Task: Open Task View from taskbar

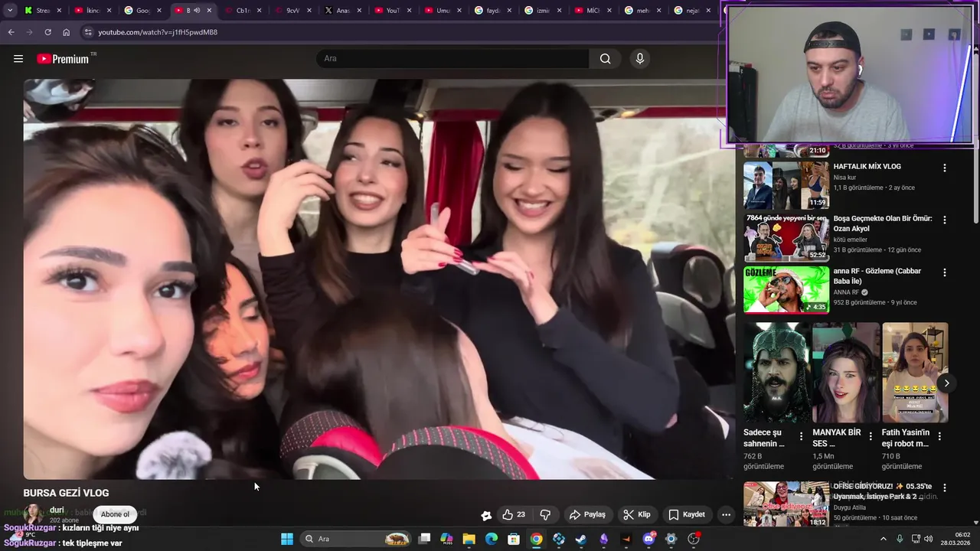Action: pyautogui.click(x=424, y=539)
